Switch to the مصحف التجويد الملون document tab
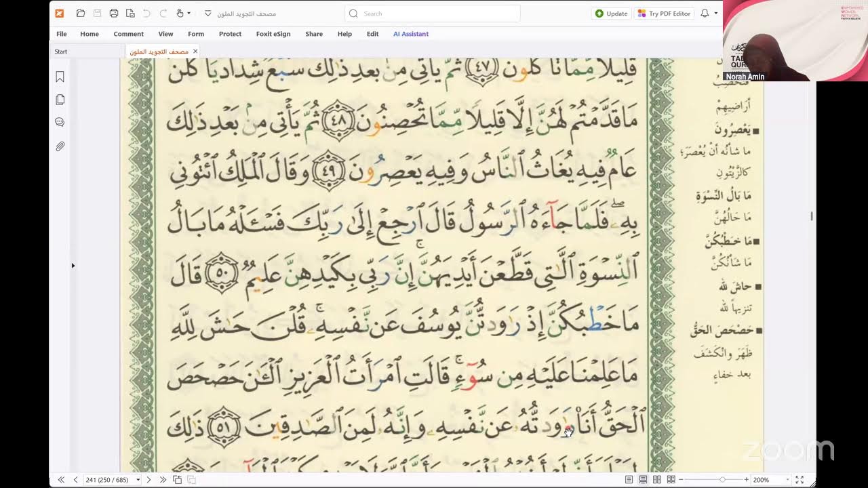The width and height of the screenshot is (868, 488). pyautogui.click(x=159, y=52)
